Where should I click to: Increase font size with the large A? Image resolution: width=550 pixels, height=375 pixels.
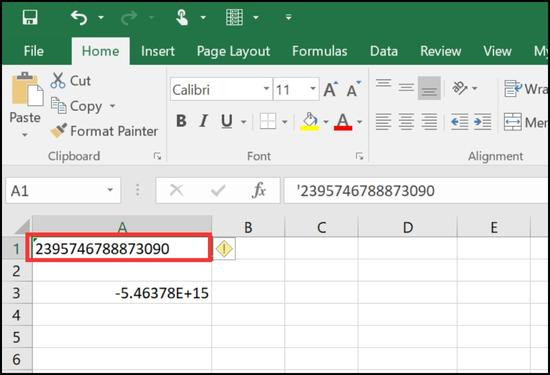[x=330, y=89]
